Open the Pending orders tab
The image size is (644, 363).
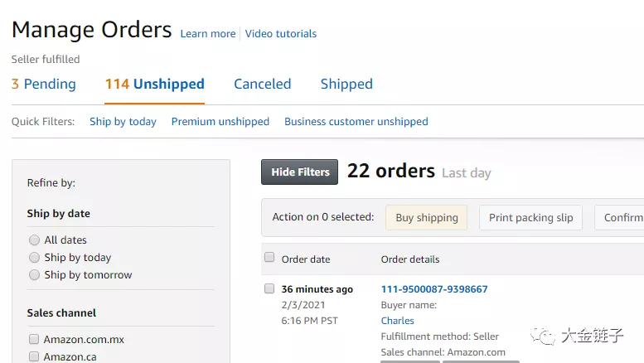tap(43, 84)
